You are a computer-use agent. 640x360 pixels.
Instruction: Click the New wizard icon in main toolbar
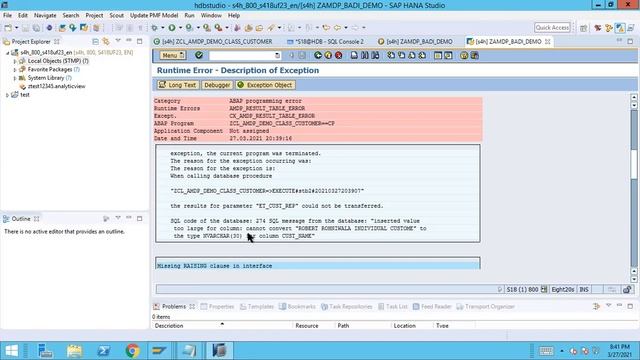[8, 28]
